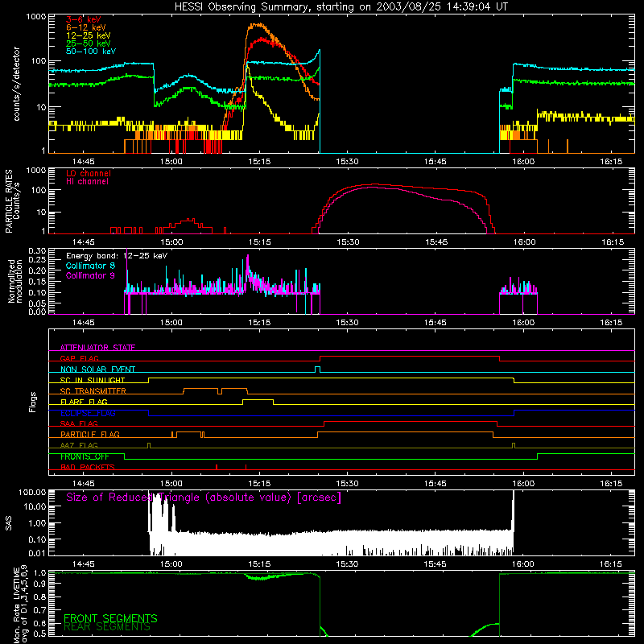Click the green '25-50 keV' legend label
Viewport: 644px width, 644px height.
[x=89, y=43]
